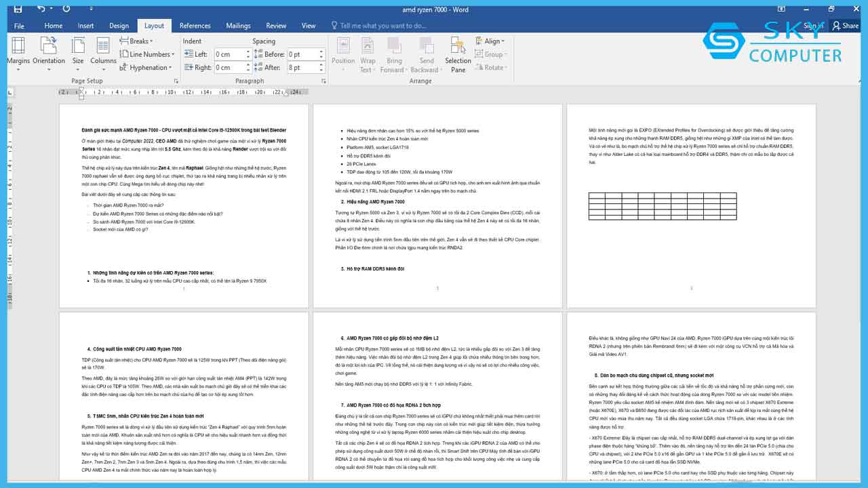Click the Sign in link
The image size is (868, 488).
tap(814, 26)
